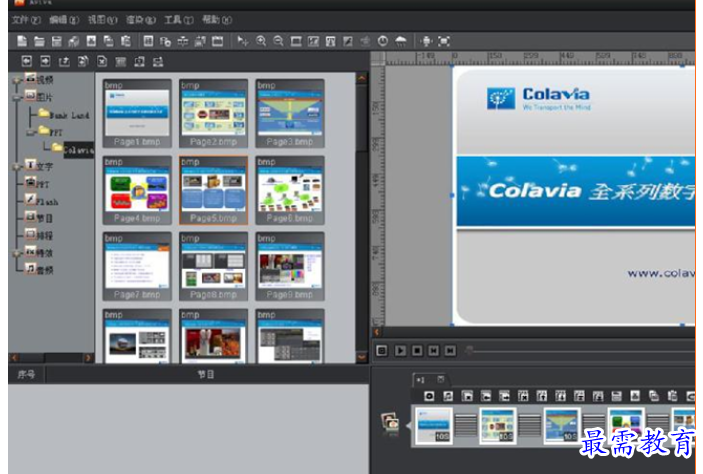This screenshot has width=703, height=474.
Task: Expand the 特效 tree node
Action: tap(17, 253)
